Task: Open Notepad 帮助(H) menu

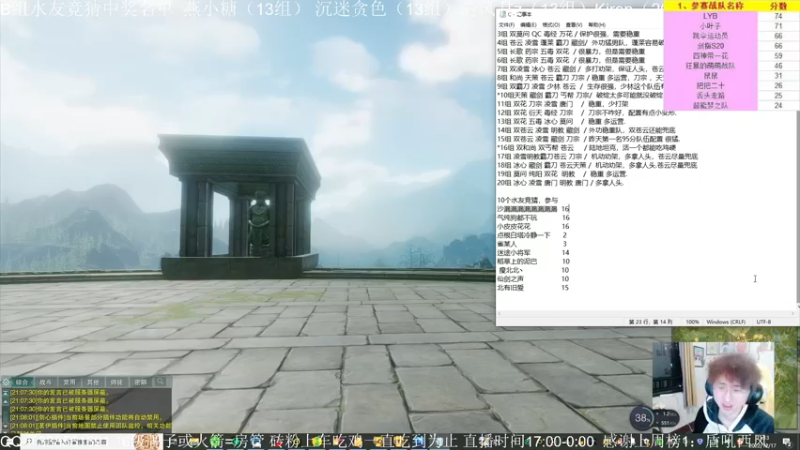Action: click(x=597, y=24)
